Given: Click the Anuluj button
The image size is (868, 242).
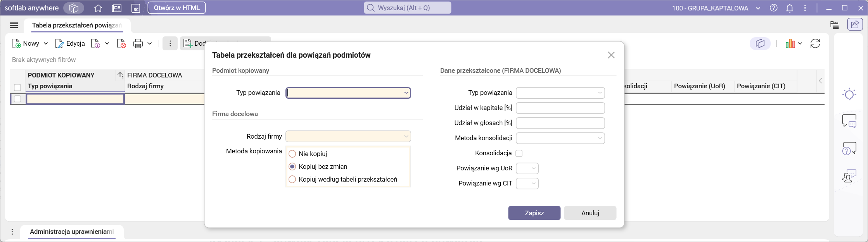Looking at the screenshot, I should [x=590, y=213].
